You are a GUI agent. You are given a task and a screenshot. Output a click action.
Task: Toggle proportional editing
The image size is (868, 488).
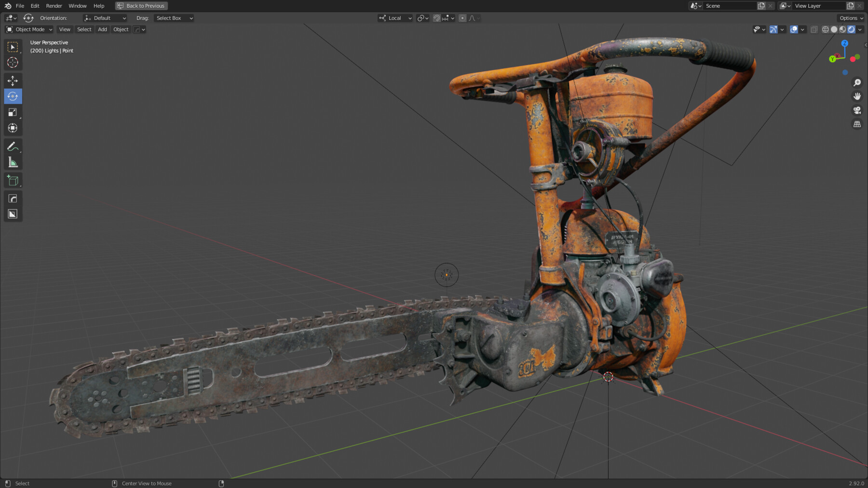point(462,18)
